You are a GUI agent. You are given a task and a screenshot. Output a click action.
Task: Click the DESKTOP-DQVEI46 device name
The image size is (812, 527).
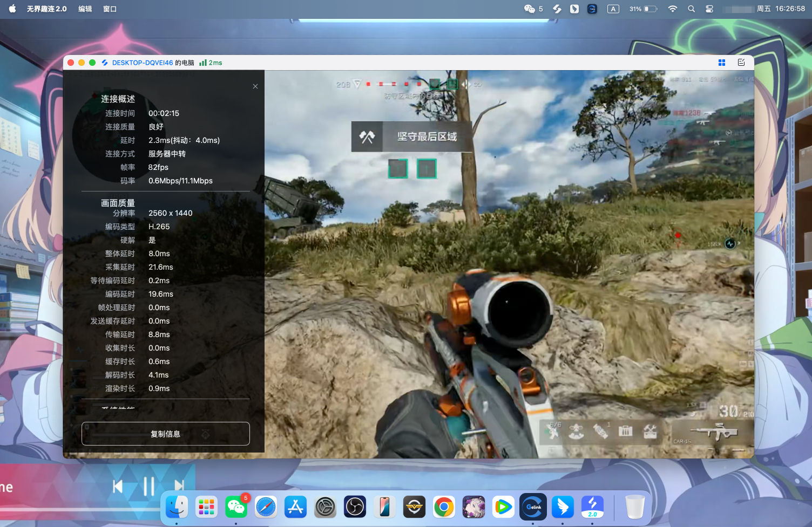pyautogui.click(x=143, y=63)
